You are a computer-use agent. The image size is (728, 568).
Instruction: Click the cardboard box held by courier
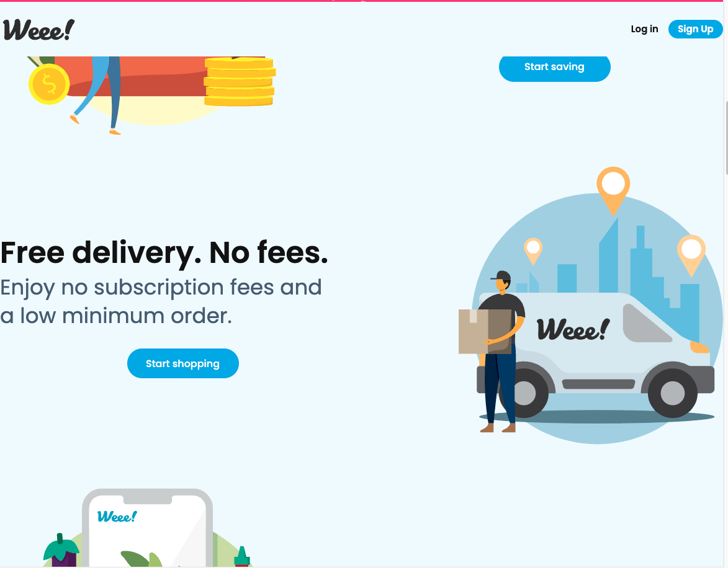tap(485, 331)
